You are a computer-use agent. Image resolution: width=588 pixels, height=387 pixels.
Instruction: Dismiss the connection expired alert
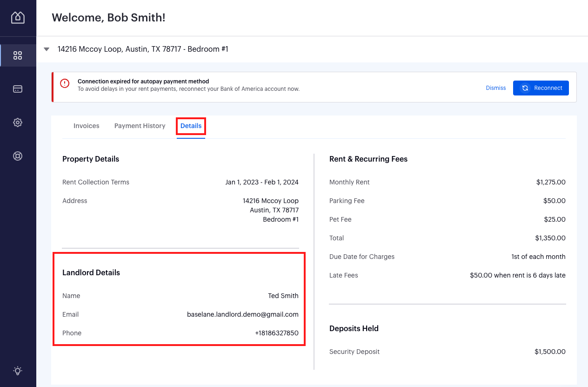(x=496, y=88)
